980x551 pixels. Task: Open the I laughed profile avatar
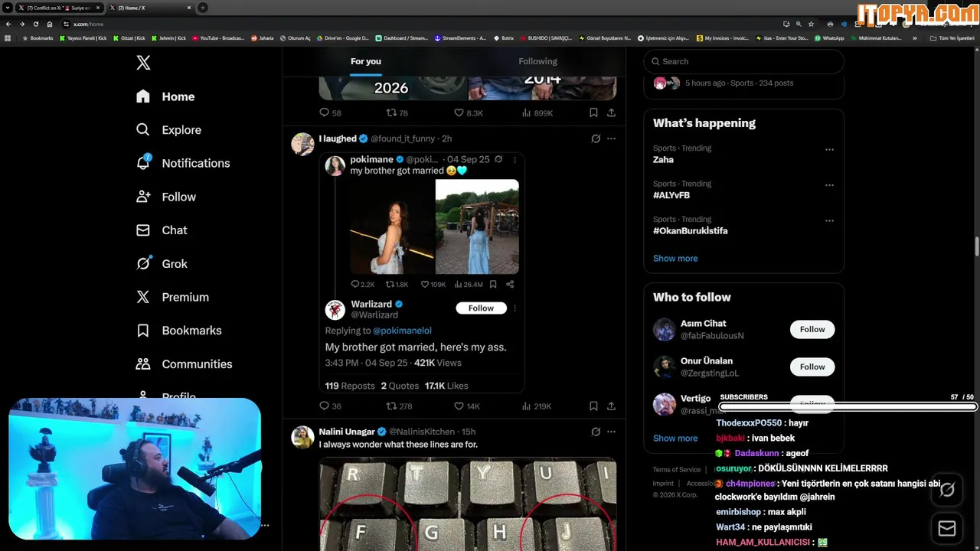pyautogui.click(x=302, y=144)
